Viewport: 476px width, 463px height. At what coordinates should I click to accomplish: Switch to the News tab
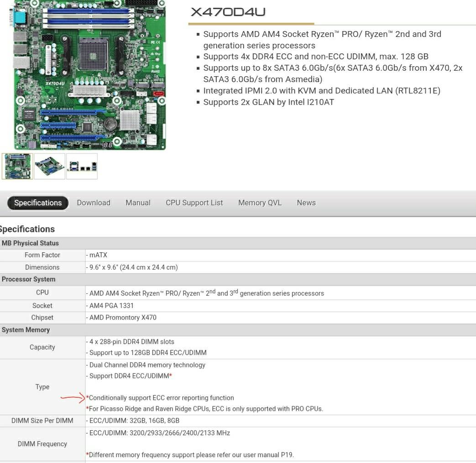(x=306, y=203)
